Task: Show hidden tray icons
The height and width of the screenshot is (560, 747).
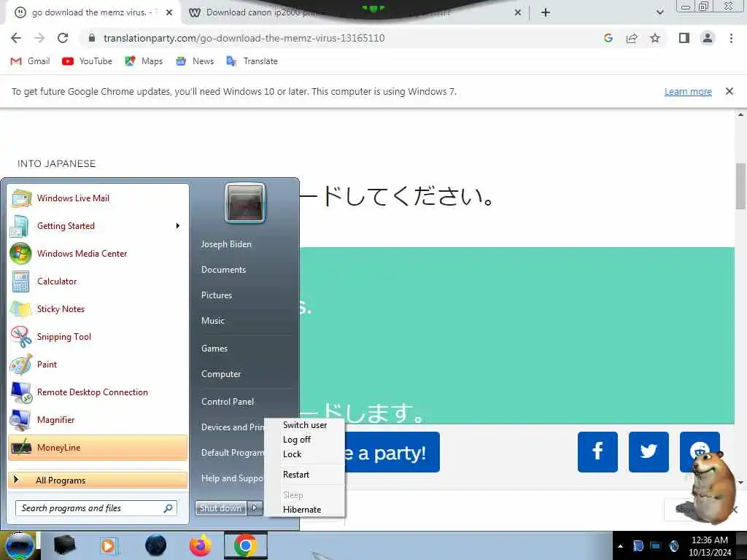Action: [x=620, y=546]
